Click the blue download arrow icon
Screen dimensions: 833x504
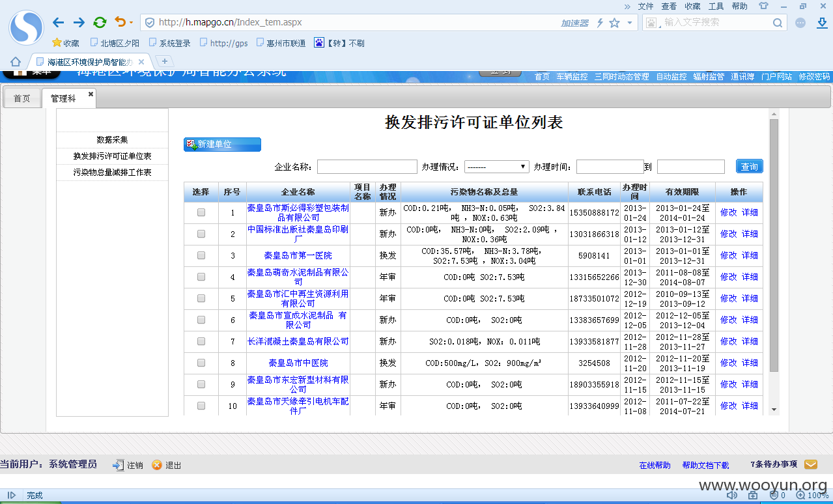[822, 23]
